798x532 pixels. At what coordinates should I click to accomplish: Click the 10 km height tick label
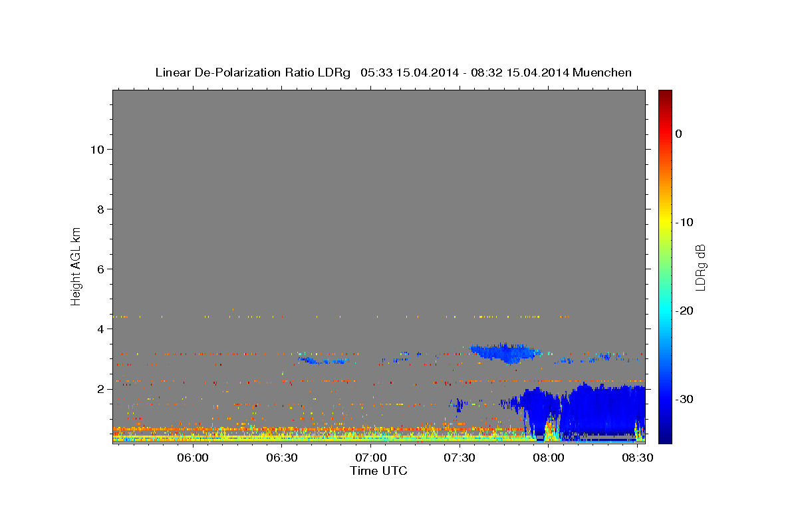click(96, 150)
